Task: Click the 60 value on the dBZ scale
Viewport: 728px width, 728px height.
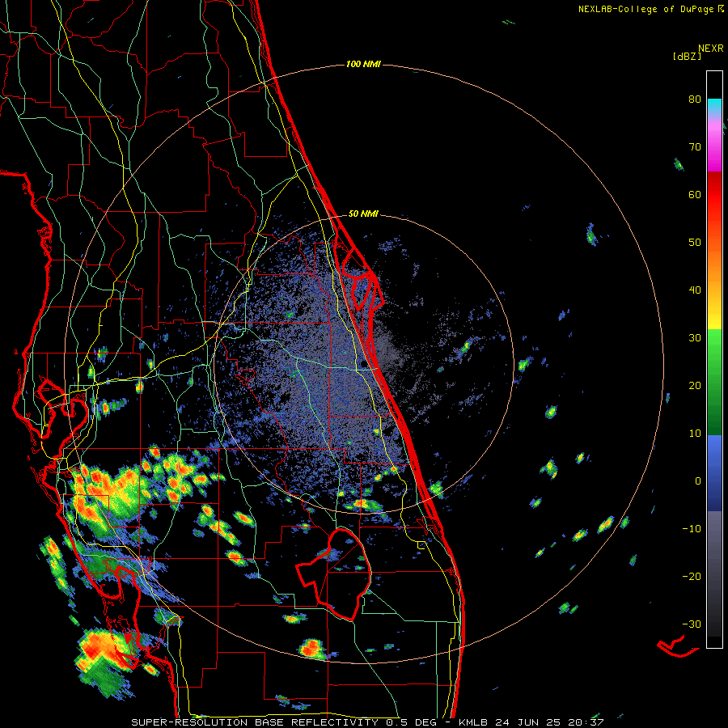Action: click(695, 194)
